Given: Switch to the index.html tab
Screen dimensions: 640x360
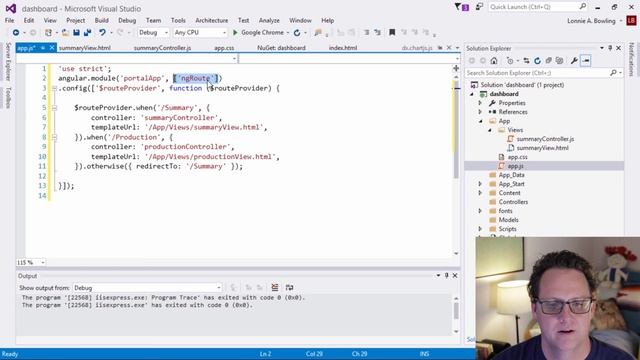Looking at the screenshot, I should point(343,48).
